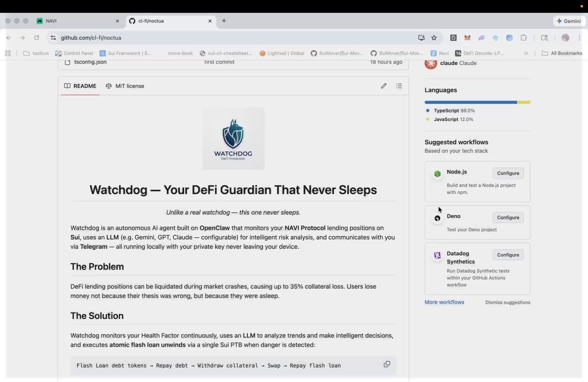Click the Deno workflow icon
The width and height of the screenshot is (588, 382).
pyautogui.click(x=437, y=218)
